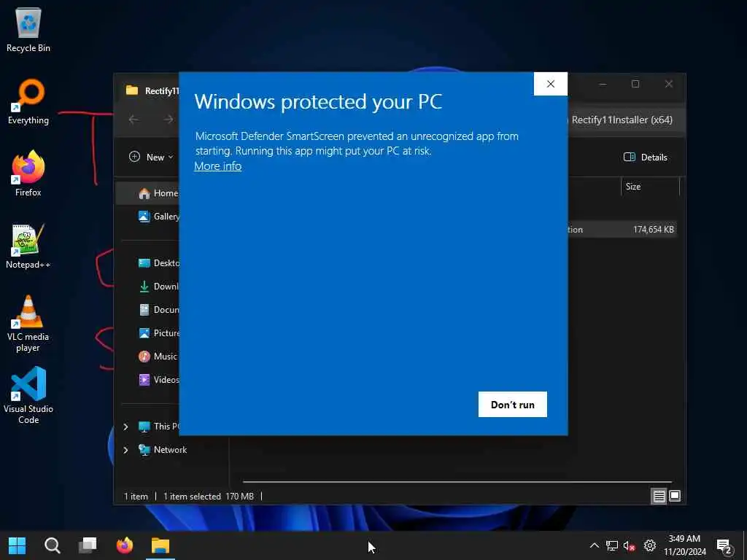747x560 pixels.
Task: Open Visual Studio Code desktop shortcut
Action: 28,395
